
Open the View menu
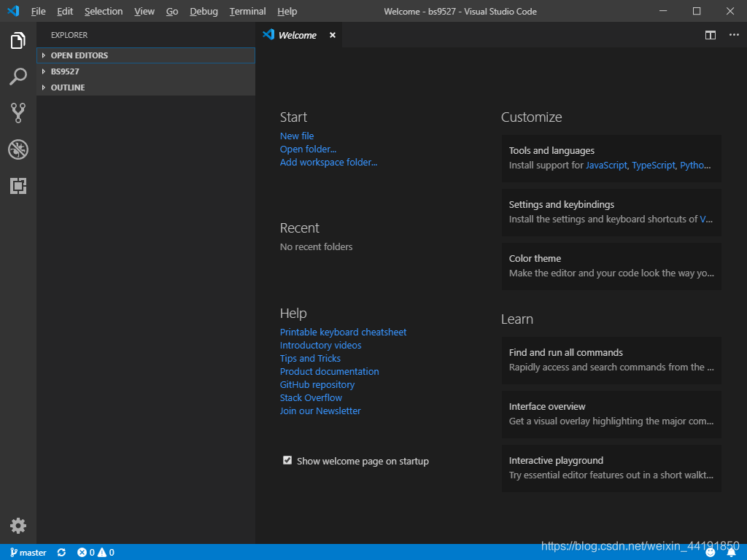pyautogui.click(x=144, y=12)
